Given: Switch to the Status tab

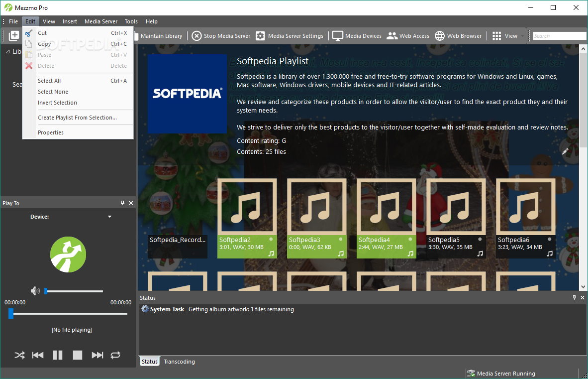Looking at the screenshot, I should coord(150,362).
